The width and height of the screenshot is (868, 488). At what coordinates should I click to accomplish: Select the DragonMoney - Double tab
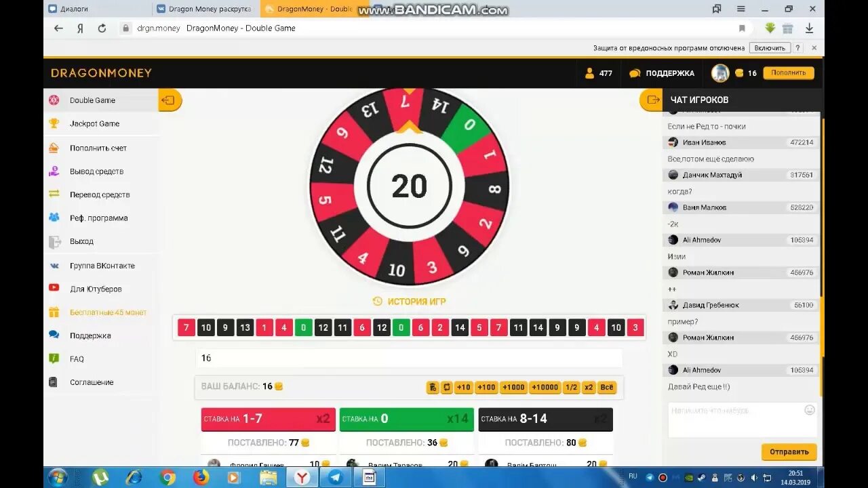pos(313,9)
